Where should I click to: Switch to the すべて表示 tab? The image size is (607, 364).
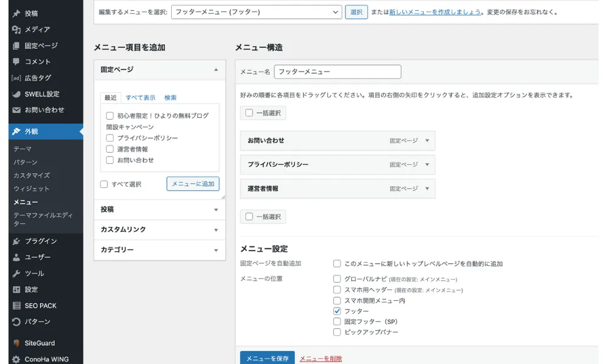[140, 98]
